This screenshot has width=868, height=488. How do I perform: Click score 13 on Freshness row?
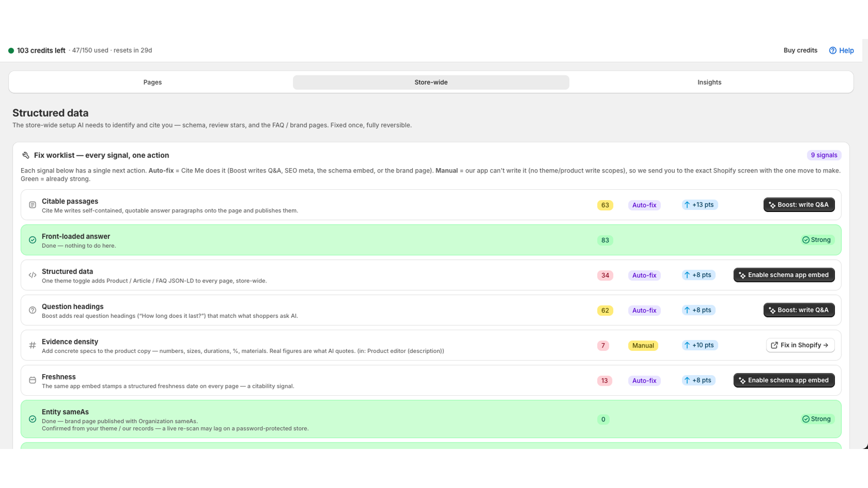(604, 381)
